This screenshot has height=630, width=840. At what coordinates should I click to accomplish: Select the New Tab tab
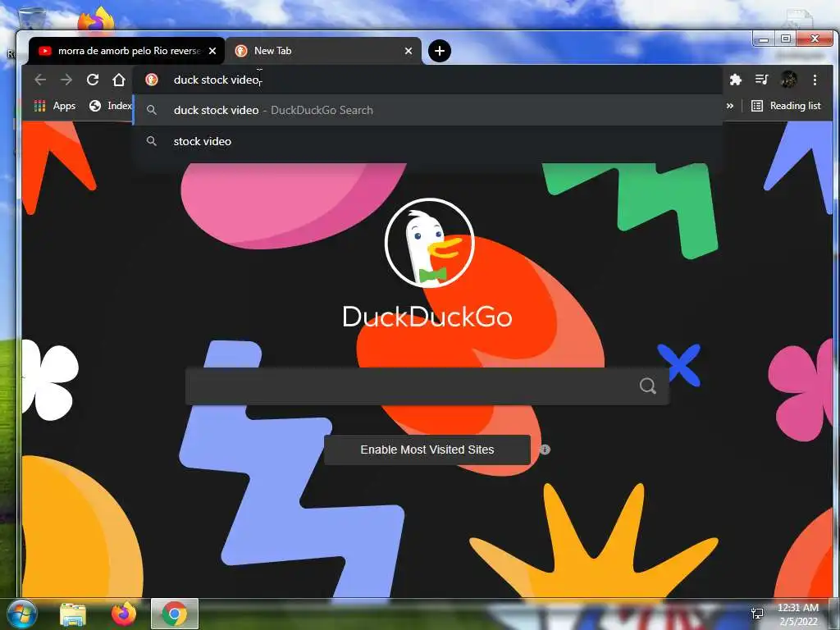tap(323, 51)
